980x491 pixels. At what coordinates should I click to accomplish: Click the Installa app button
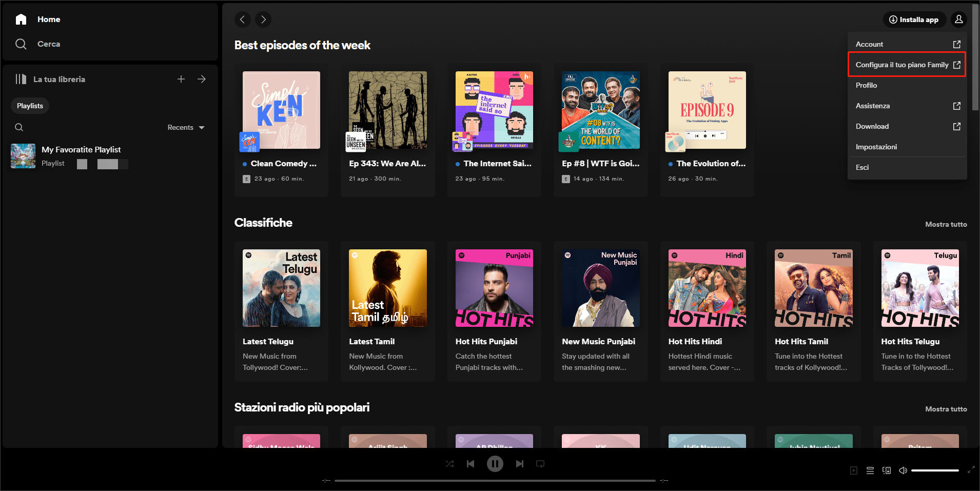[914, 19]
